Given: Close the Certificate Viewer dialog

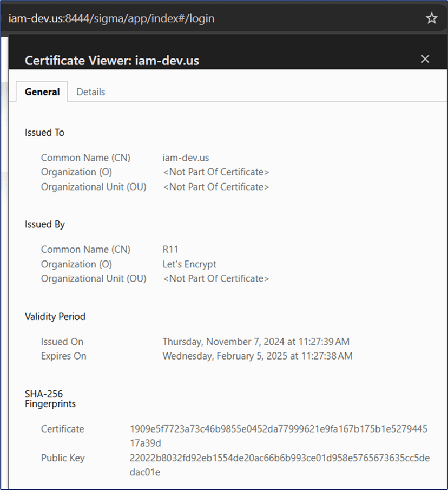Looking at the screenshot, I should pos(425,60).
